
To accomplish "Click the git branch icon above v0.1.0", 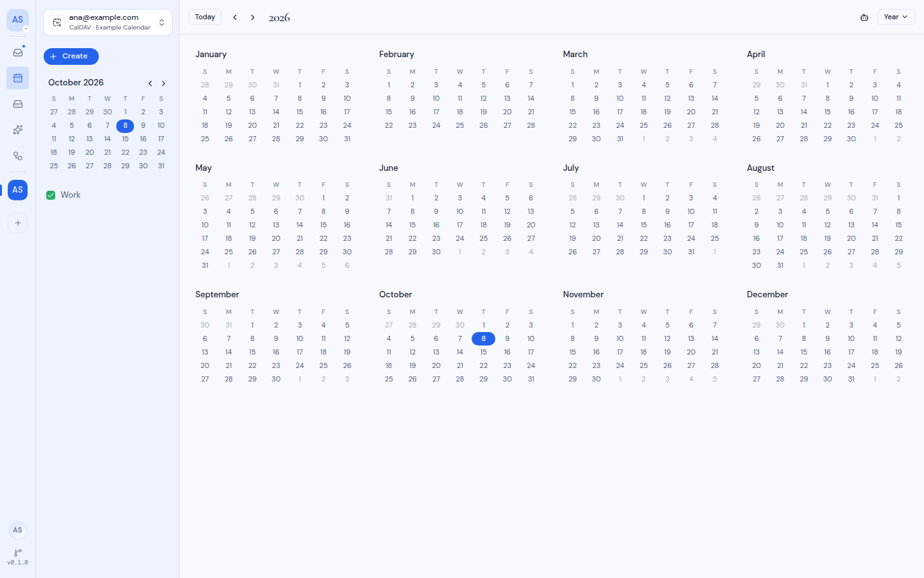I will click(18, 552).
